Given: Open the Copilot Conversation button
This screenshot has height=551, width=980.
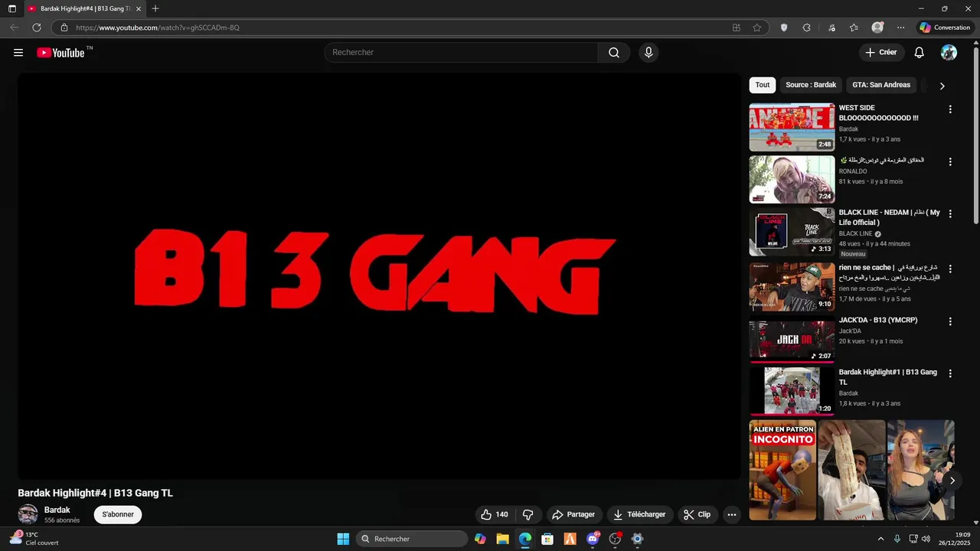Looking at the screenshot, I should (946, 28).
